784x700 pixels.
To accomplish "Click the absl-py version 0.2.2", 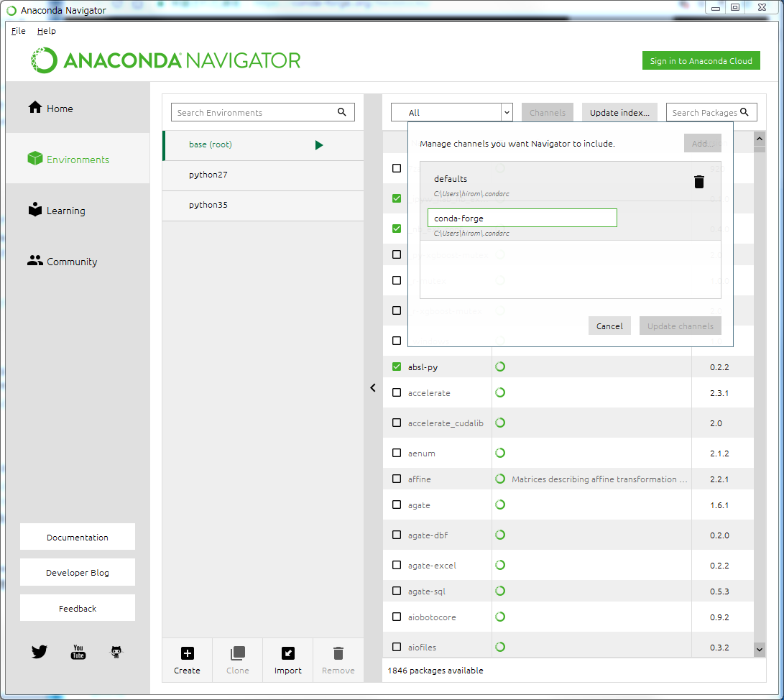I will (x=719, y=367).
